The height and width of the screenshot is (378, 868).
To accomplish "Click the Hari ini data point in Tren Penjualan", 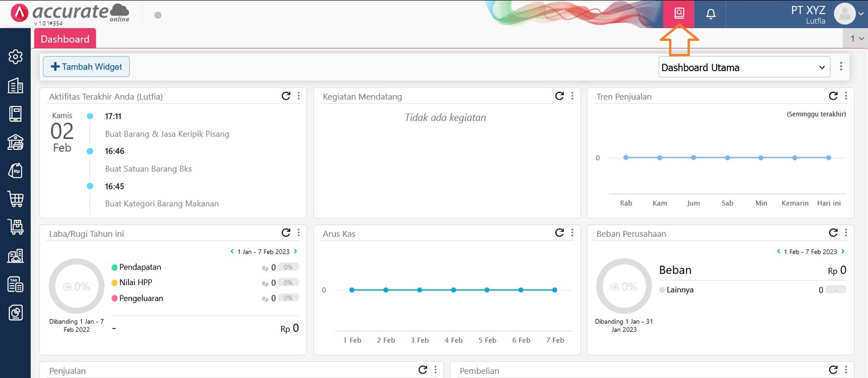I will pos(828,157).
